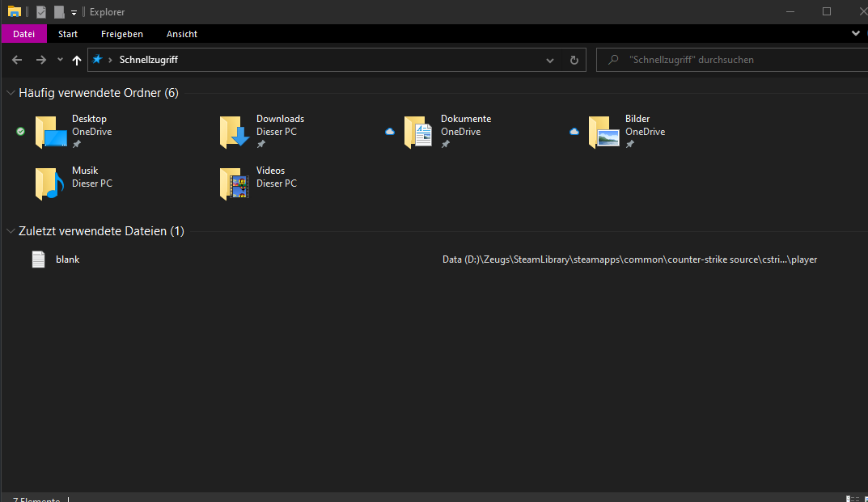Click green sync checkmark beside Desktop folder
This screenshot has width=868, height=502.
[20, 131]
